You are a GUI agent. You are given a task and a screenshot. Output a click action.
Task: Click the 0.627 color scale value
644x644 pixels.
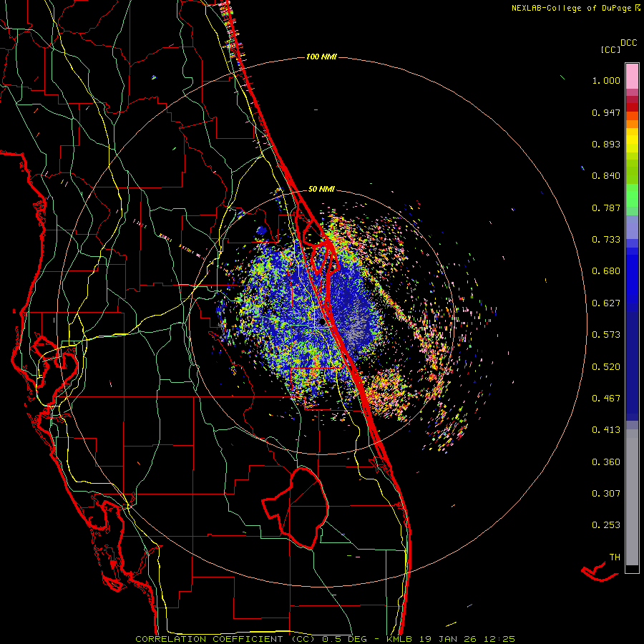pos(606,303)
